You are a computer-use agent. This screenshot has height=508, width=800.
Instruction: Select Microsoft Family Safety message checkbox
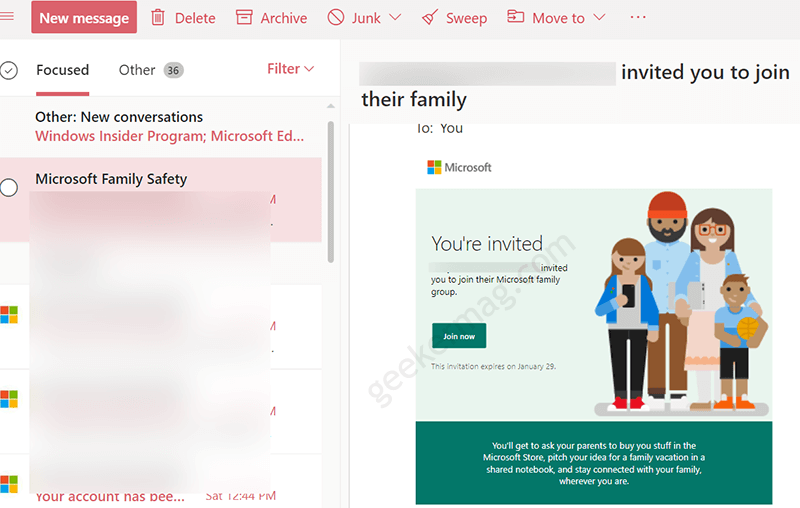point(9,188)
